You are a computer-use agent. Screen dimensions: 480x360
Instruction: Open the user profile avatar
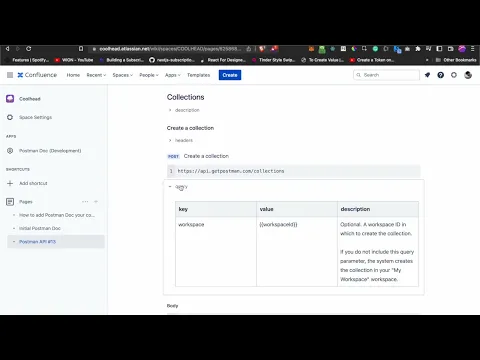(x=468, y=75)
